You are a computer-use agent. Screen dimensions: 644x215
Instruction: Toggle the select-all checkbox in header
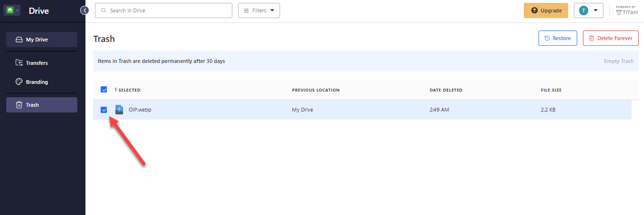click(x=104, y=90)
